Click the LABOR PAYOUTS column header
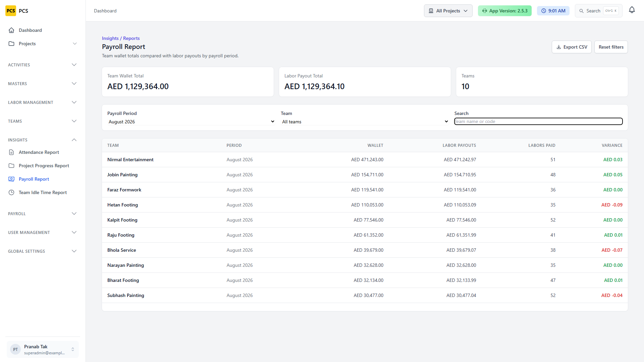The width and height of the screenshot is (644, 362). [x=459, y=145]
